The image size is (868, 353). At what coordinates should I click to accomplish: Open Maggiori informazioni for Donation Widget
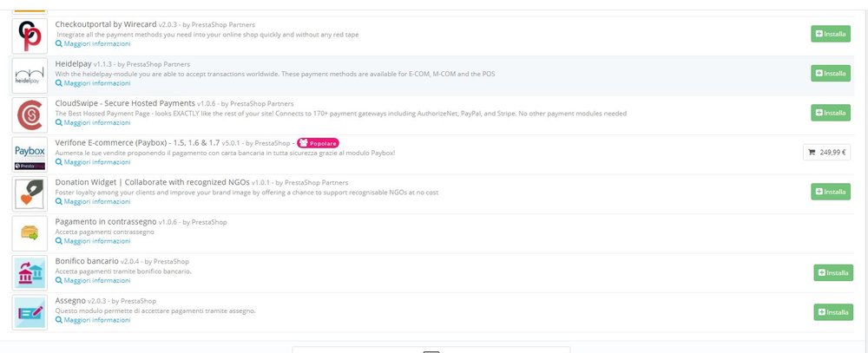93,201
